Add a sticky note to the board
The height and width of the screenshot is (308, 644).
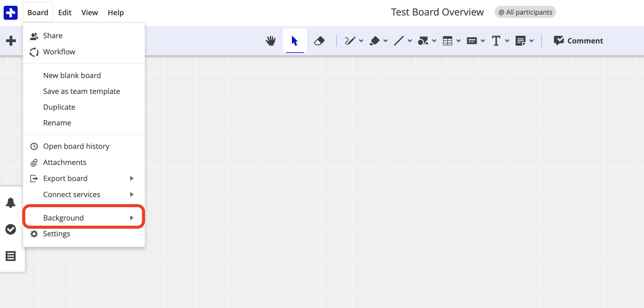pyautogui.click(x=521, y=40)
